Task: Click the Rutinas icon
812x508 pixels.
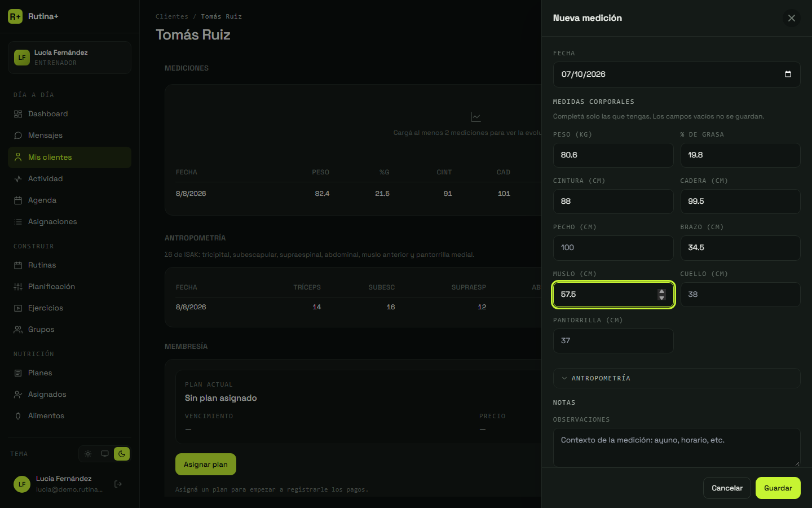Action: [x=18, y=265]
